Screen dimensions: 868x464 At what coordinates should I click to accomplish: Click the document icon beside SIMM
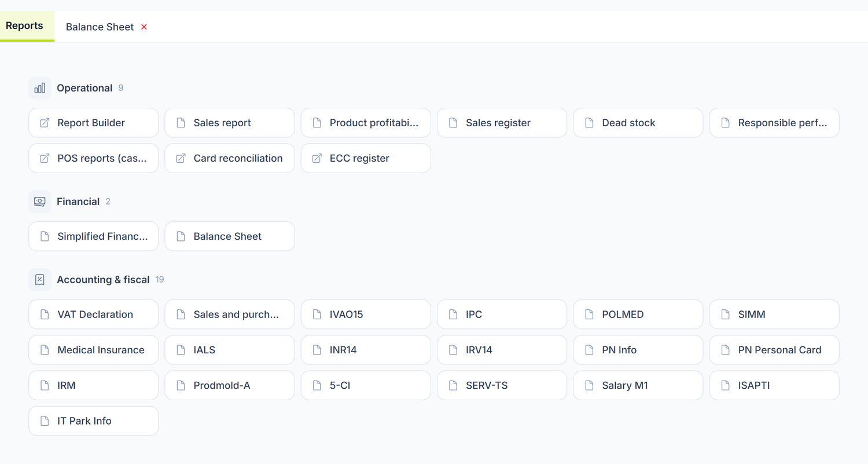[x=725, y=315]
